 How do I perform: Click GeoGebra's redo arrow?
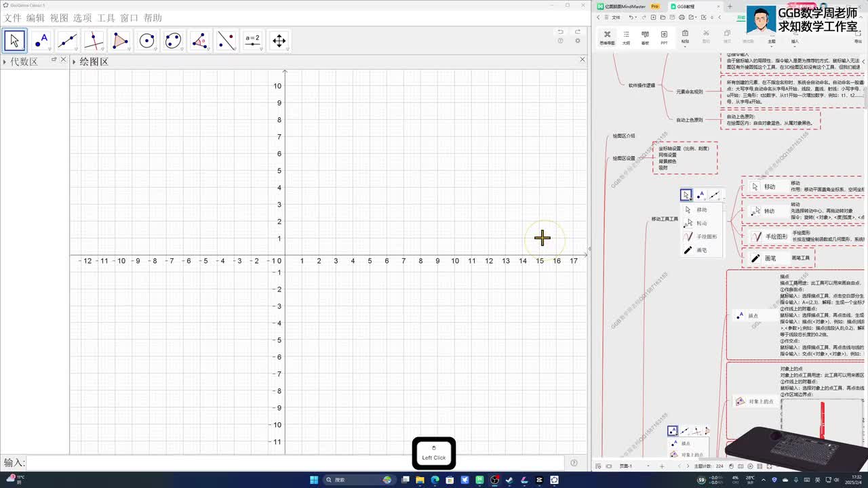click(x=578, y=32)
